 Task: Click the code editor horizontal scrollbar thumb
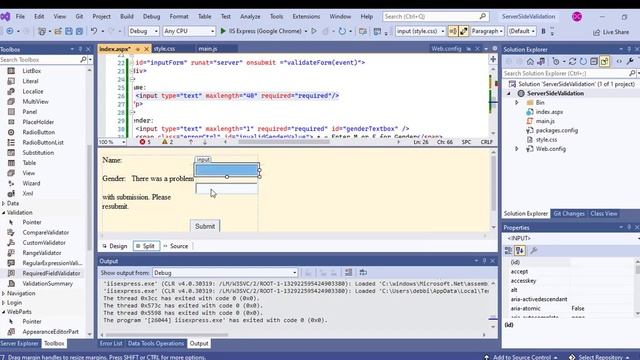point(284,142)
